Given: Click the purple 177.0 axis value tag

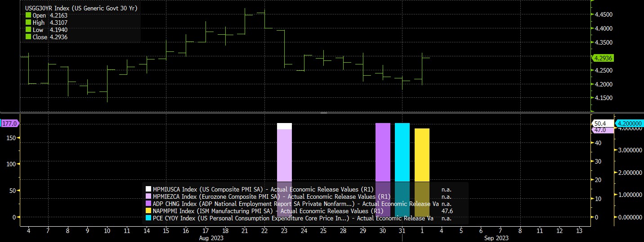Looking at the screenshot, I should click(x=9, y=123).
